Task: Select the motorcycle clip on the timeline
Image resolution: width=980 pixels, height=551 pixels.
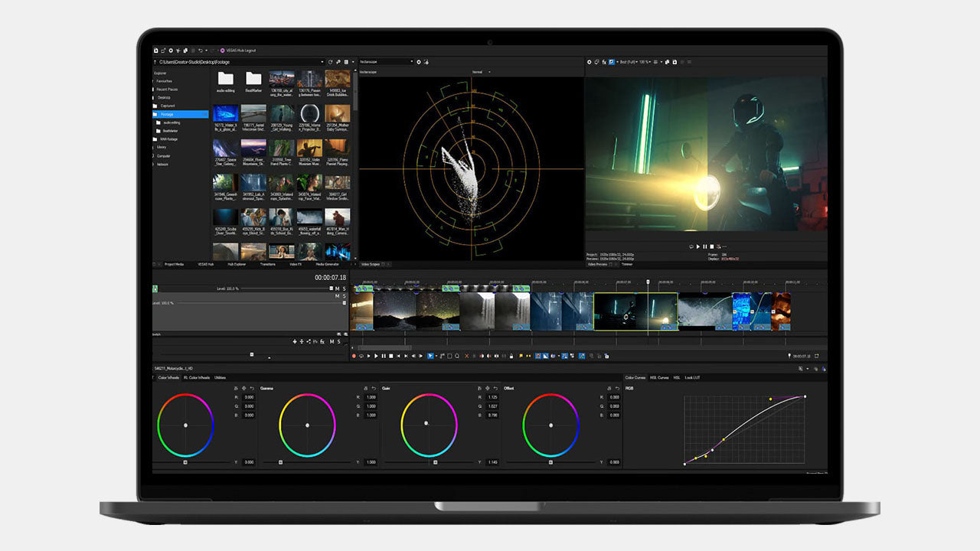Action: pyautogui.click(x=635, y=311)
